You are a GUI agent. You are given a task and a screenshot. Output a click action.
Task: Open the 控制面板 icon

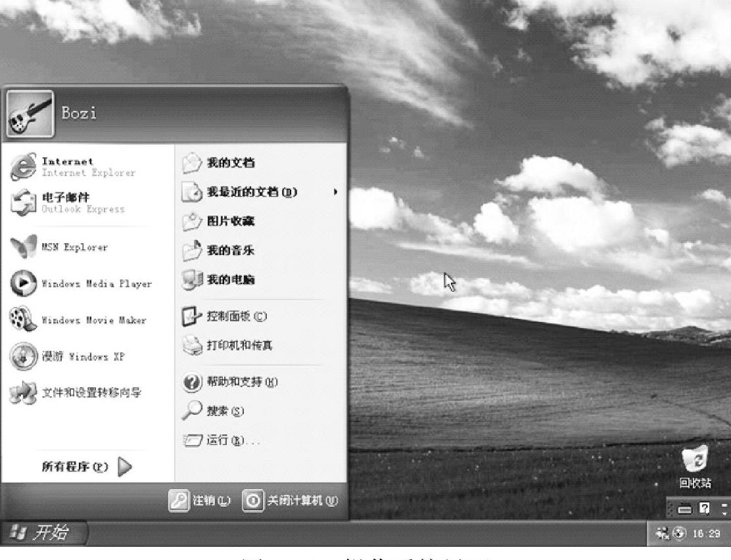pyautogui.click(x=191, y=316)
